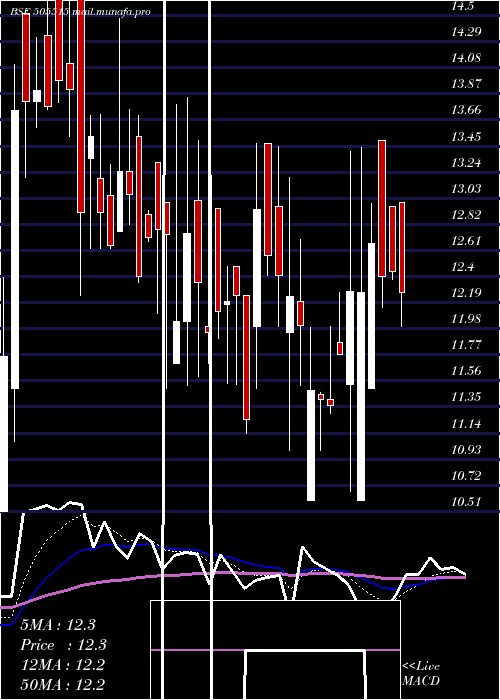Select the 11.77 price level label
Image resolution: width=500 pixels, height=700 pixels.
[467, 344]
